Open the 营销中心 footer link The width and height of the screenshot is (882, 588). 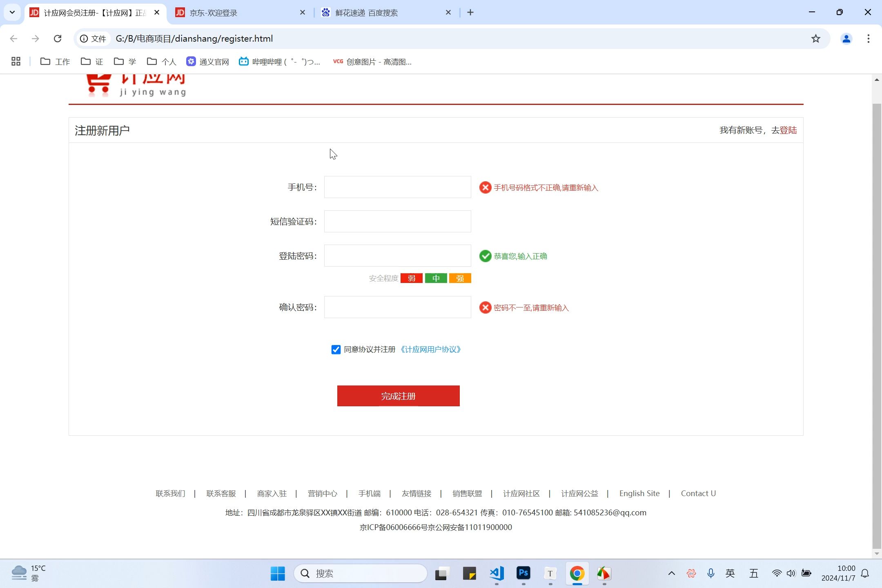[x=322, y=493]
